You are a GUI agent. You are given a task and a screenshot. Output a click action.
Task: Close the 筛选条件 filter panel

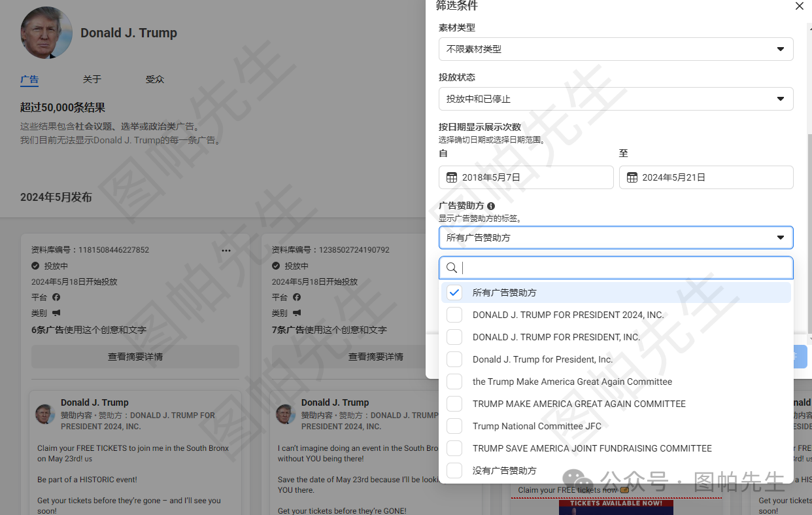pyautogui.click(x=799, y=7)
